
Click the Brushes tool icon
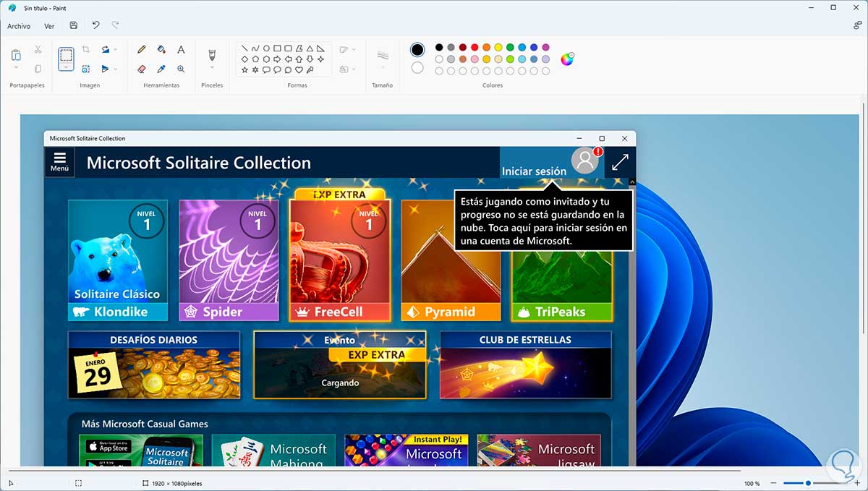[212, 55]
